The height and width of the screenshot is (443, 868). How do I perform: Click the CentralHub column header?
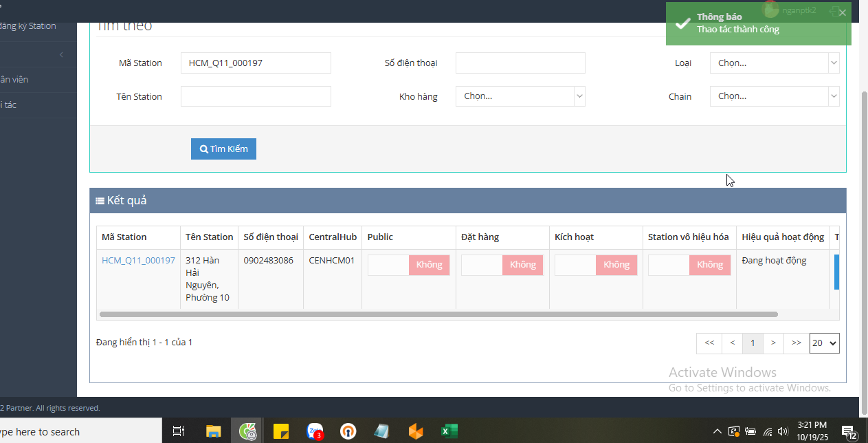[x=333, y=237]
